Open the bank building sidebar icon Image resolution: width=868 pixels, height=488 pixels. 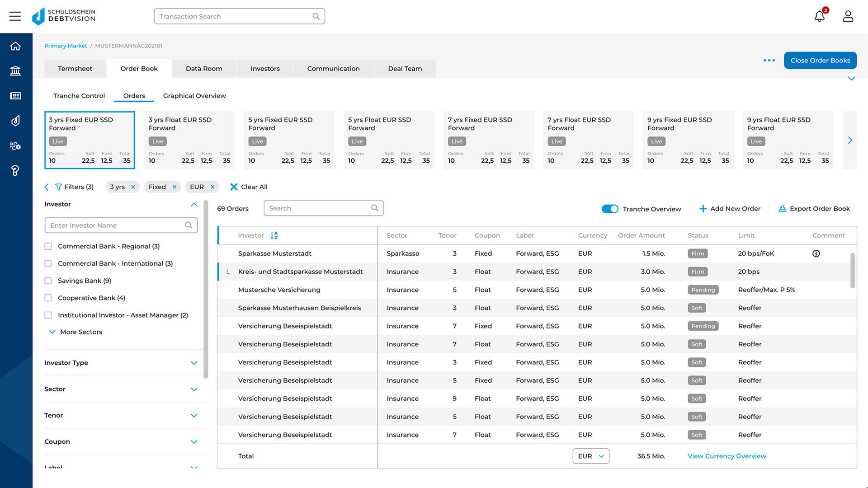click(x=15, y=71)
